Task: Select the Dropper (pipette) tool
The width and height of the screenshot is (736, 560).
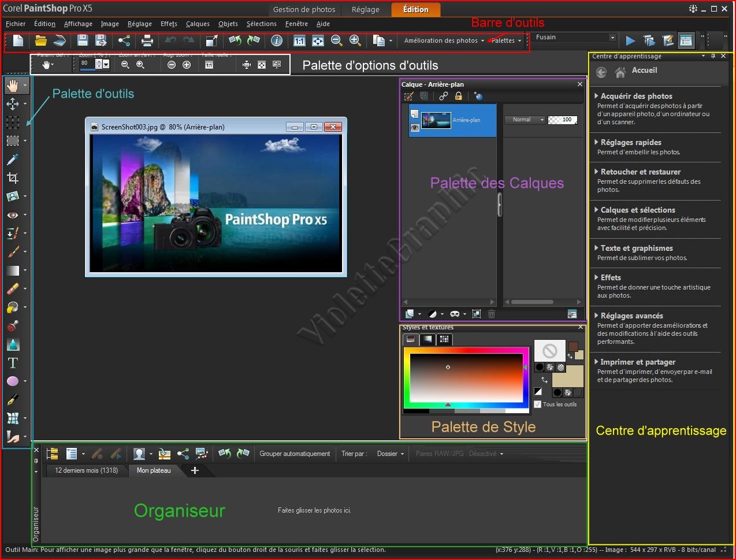Action: (x=13, y=160)
